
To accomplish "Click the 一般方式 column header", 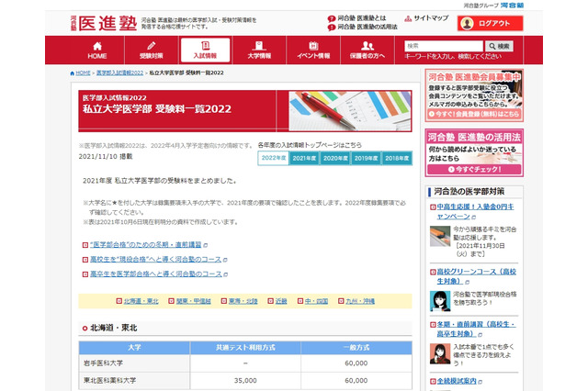I will coord(356,348).
